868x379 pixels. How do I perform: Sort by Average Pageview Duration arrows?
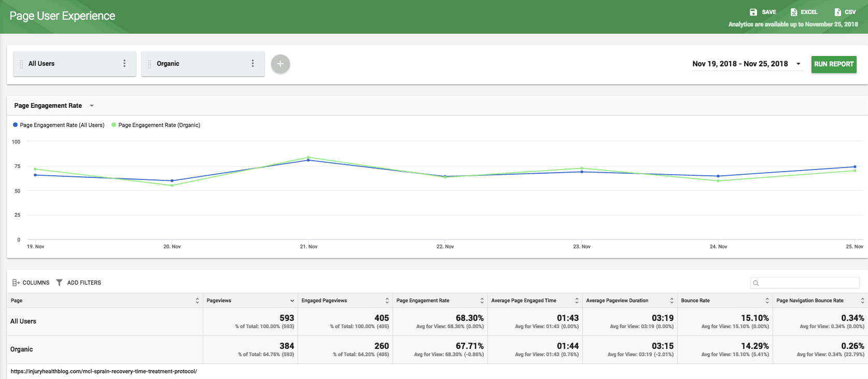(671, 301)
